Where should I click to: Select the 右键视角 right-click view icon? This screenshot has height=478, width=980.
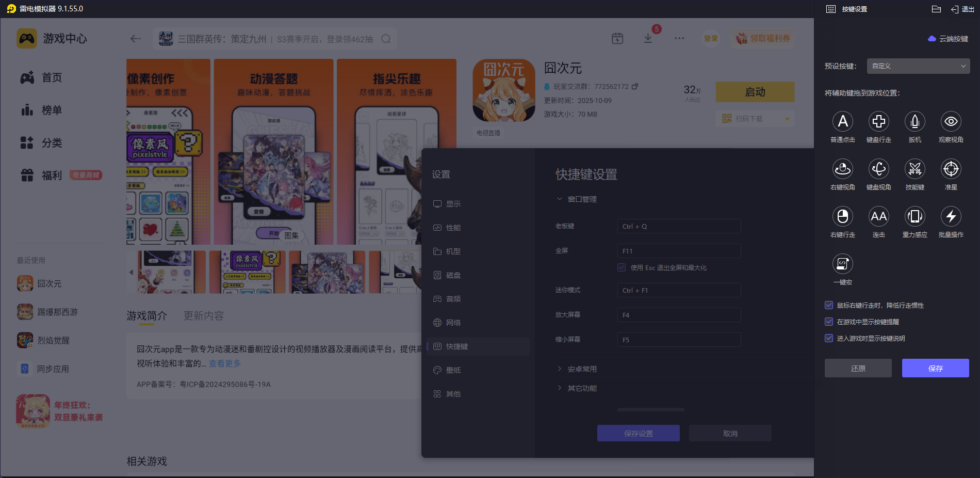[x=843, y=169]
